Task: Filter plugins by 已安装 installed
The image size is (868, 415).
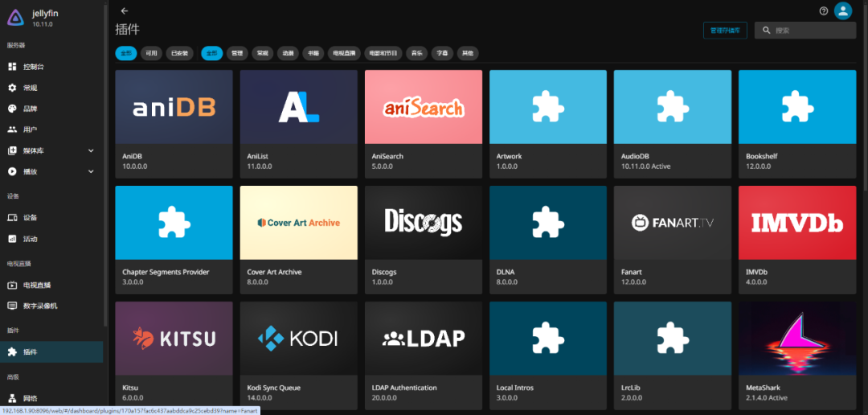Action: [x=179, y=53]
